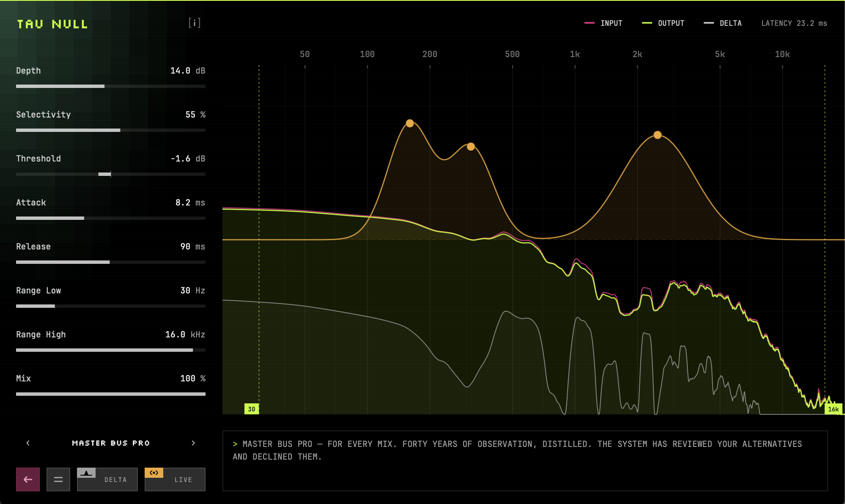This screenshot has height=504, width=845.
Task: Toggle the INPUT curve legend
Action: click(604, 23)
